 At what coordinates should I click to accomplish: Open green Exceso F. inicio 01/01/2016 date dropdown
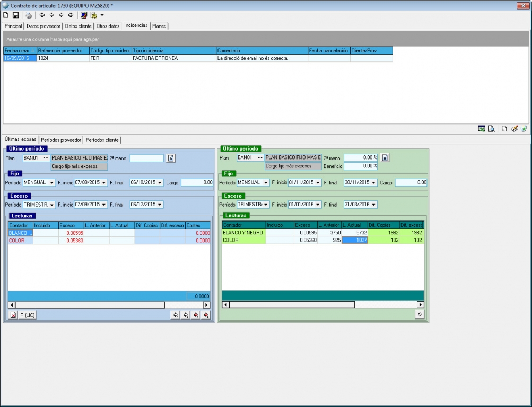coord(318,205)
